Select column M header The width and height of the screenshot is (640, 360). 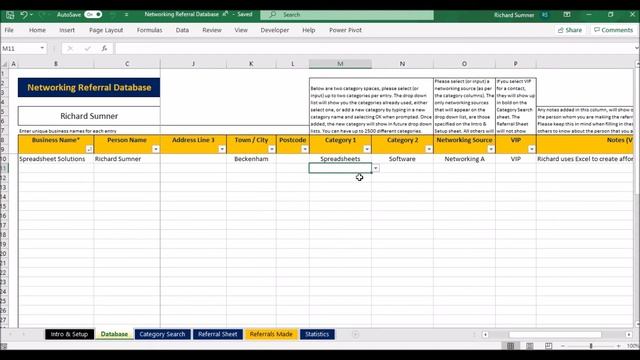pos(340,64)
